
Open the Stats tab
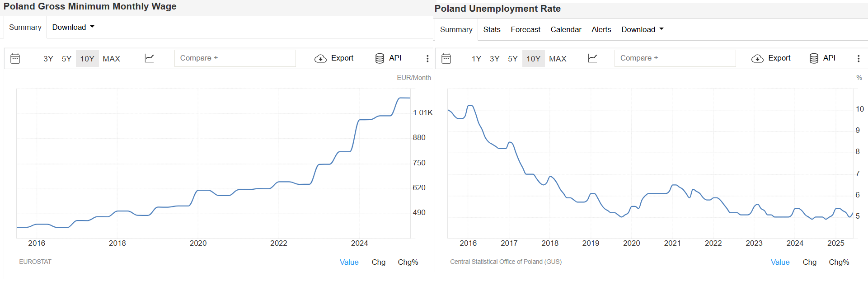(492, 29)
